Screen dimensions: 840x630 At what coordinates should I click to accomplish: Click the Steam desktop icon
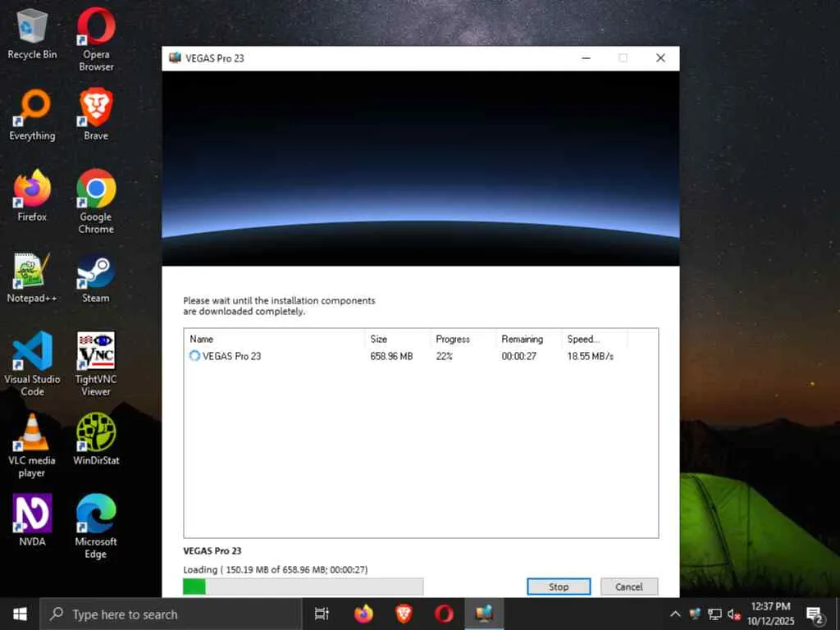coord(96,277)
